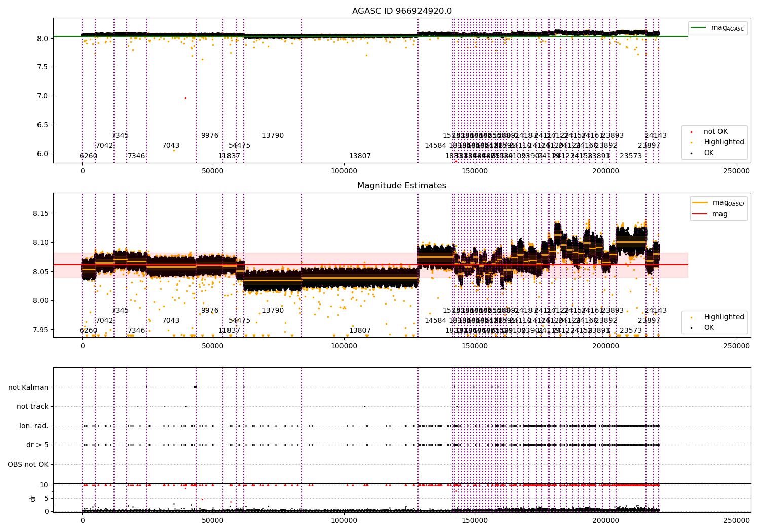Click y-axis tick '7.5' in top plot
This screenshot has width=760, height=532.
coord(42,67)
